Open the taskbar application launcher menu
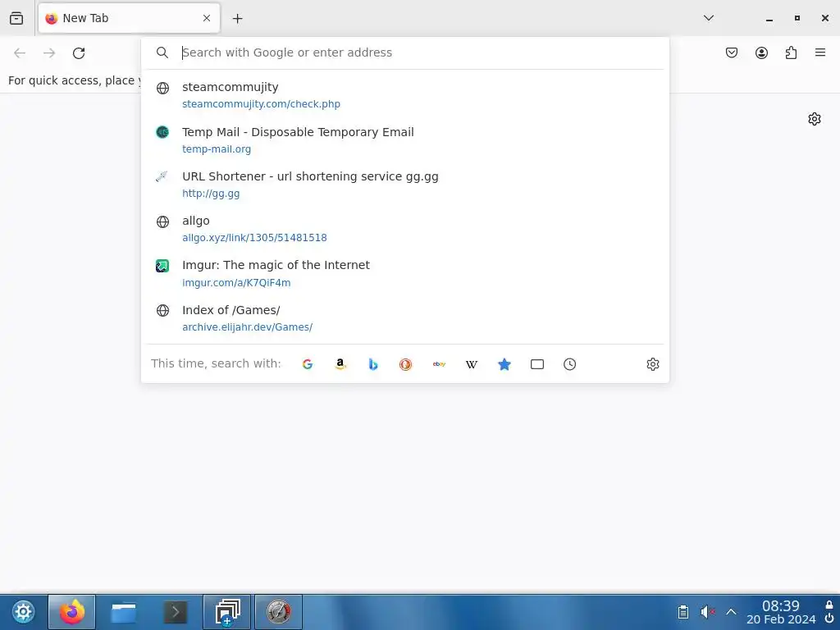Viewport: 840px width, 630px height. coord(23,612)
